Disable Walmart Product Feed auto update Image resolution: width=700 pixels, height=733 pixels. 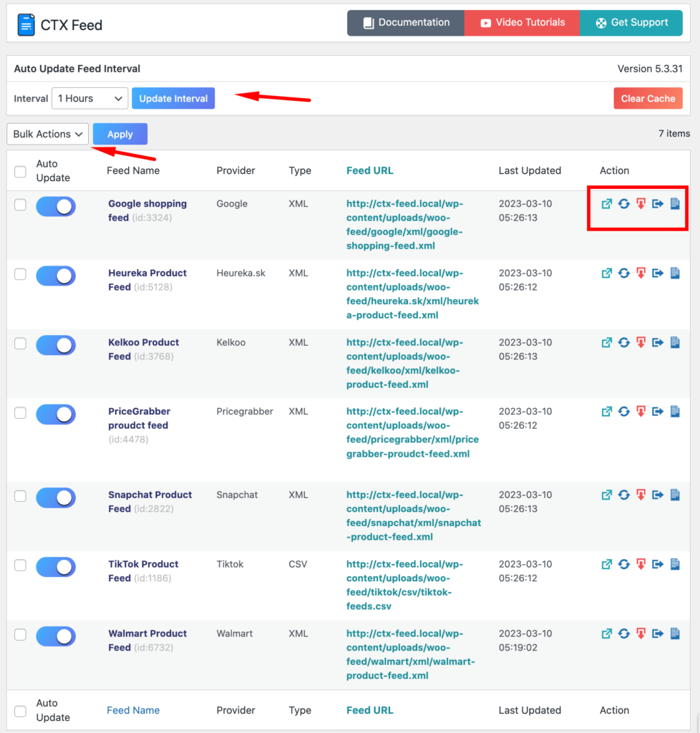coord(56,636)
